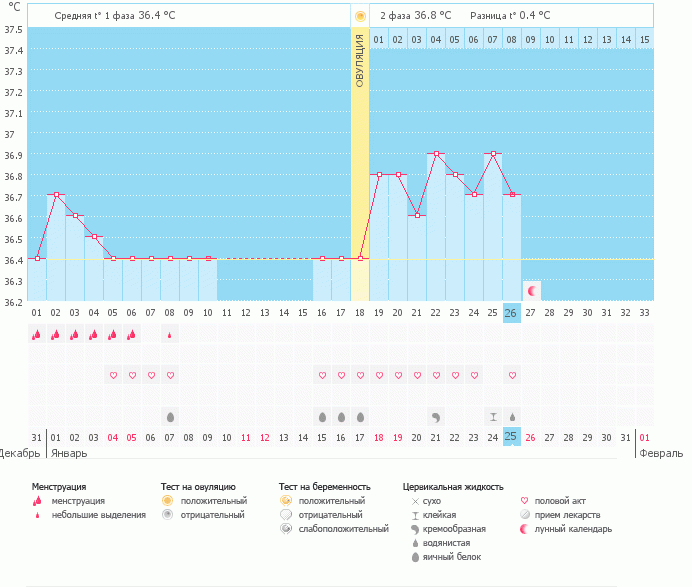
Task: Click the watery cervical fluid icon on day 26
Action: pos(512,415)
